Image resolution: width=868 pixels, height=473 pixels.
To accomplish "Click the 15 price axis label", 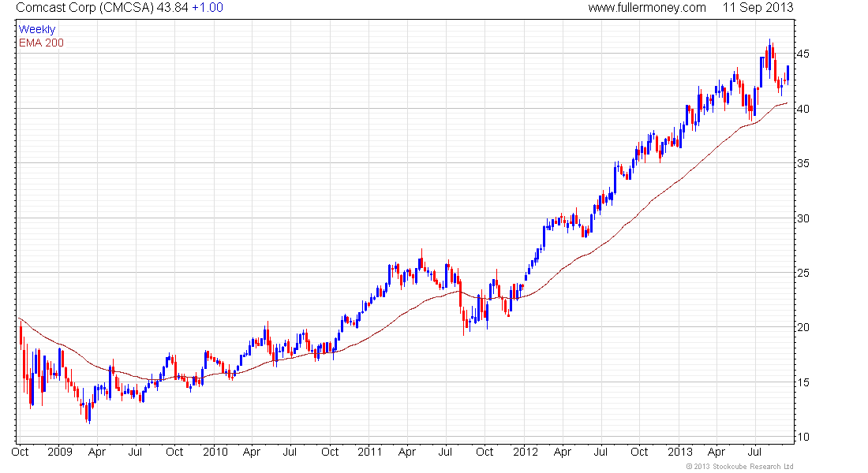I will [803, 382].
